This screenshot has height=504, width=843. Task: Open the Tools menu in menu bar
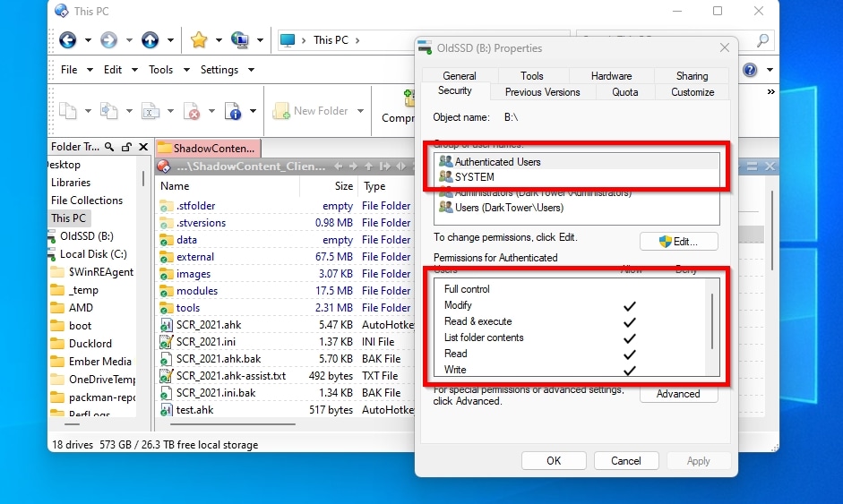(x=160, y=70)
